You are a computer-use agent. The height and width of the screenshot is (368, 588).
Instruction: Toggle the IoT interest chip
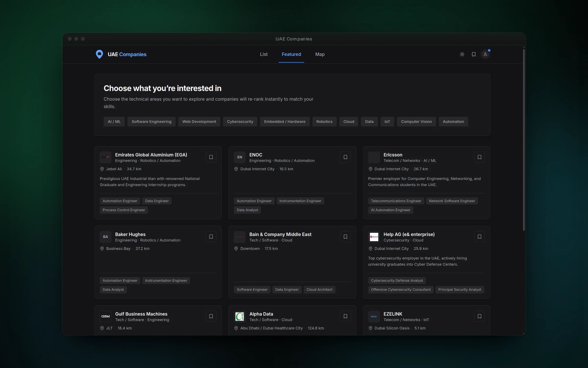[x=387, y=122]
